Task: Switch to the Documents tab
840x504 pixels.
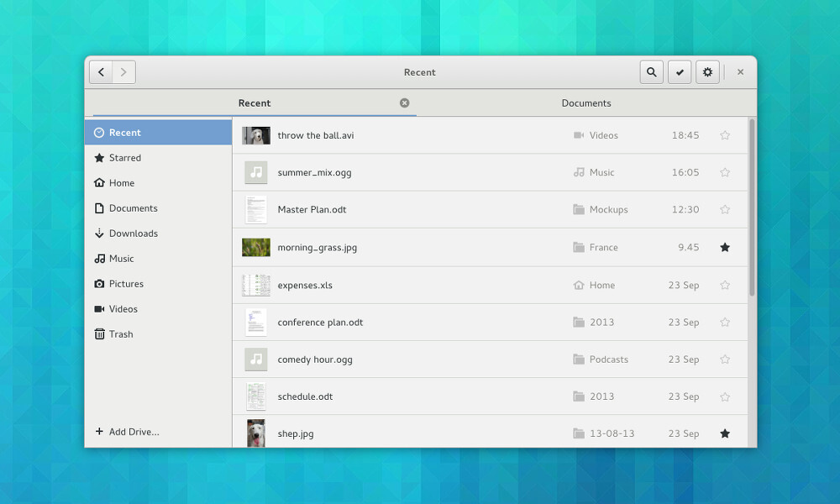Action: tap(586, 102)
